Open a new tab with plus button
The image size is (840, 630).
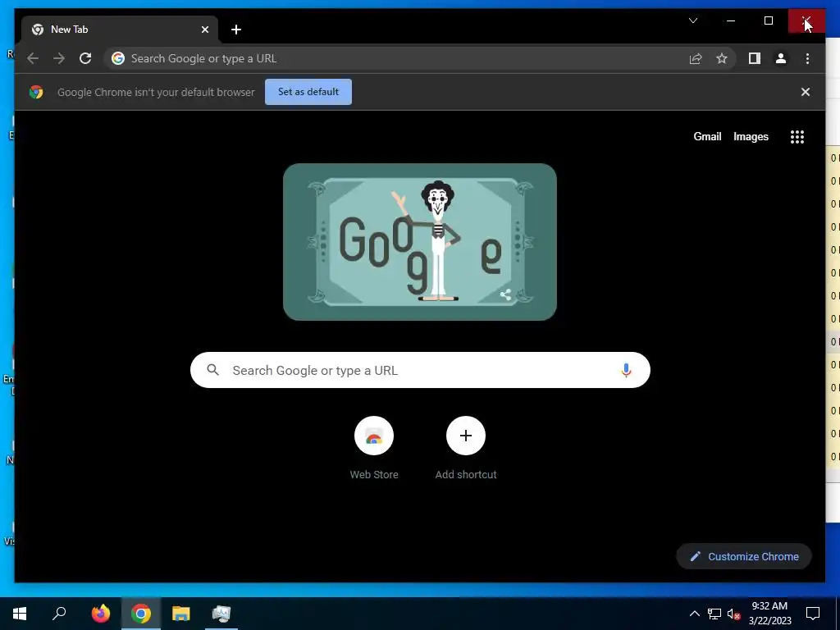236,30
